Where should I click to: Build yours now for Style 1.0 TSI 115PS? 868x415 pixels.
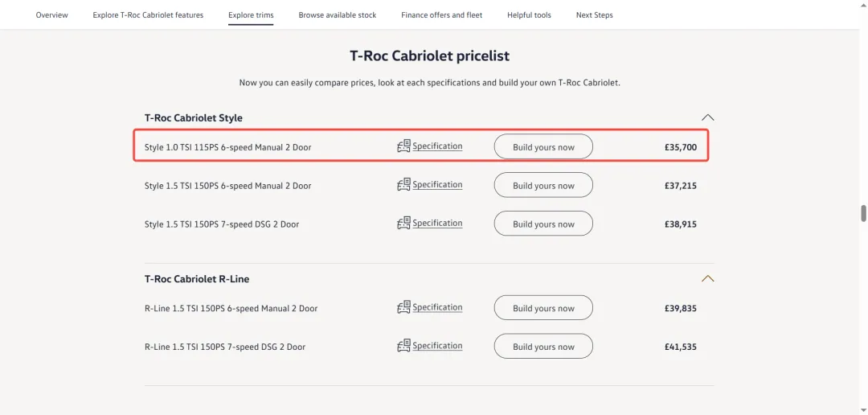(x=543, y=147)
